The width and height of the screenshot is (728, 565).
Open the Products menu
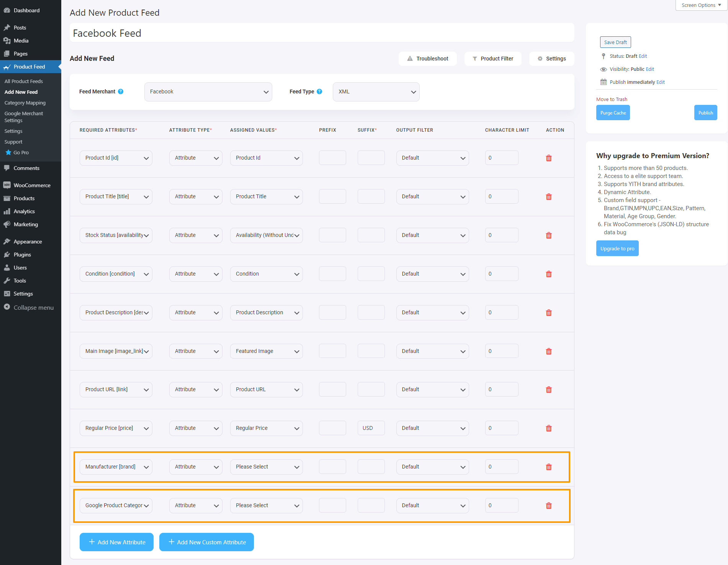tap(24, 198)
